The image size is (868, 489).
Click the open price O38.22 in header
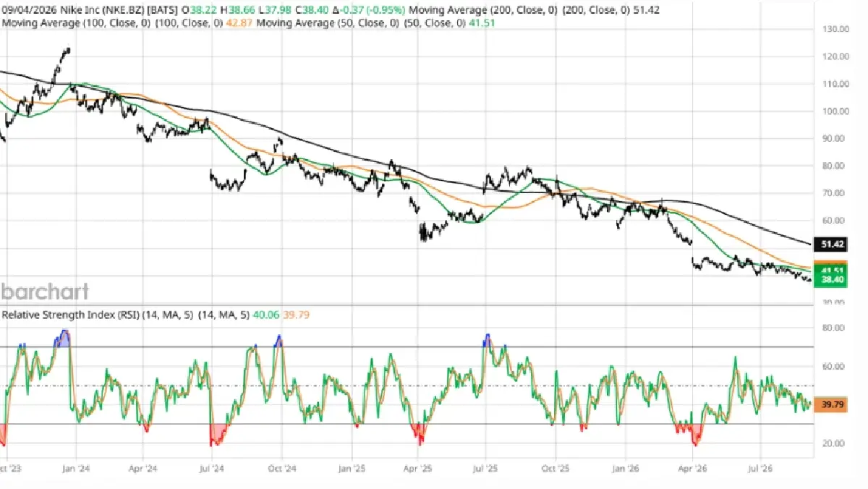(x=200, y=10)
